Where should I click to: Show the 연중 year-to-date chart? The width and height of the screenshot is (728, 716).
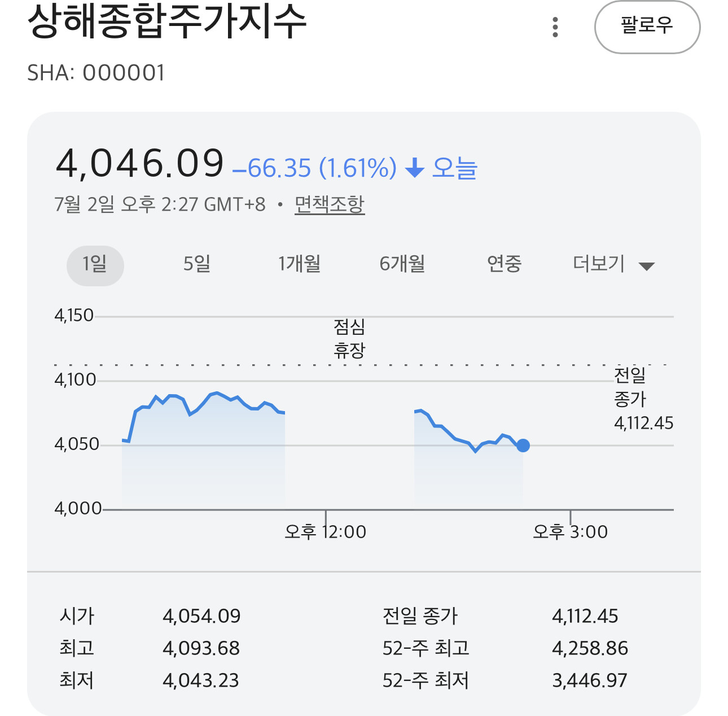tap(504, 264)
